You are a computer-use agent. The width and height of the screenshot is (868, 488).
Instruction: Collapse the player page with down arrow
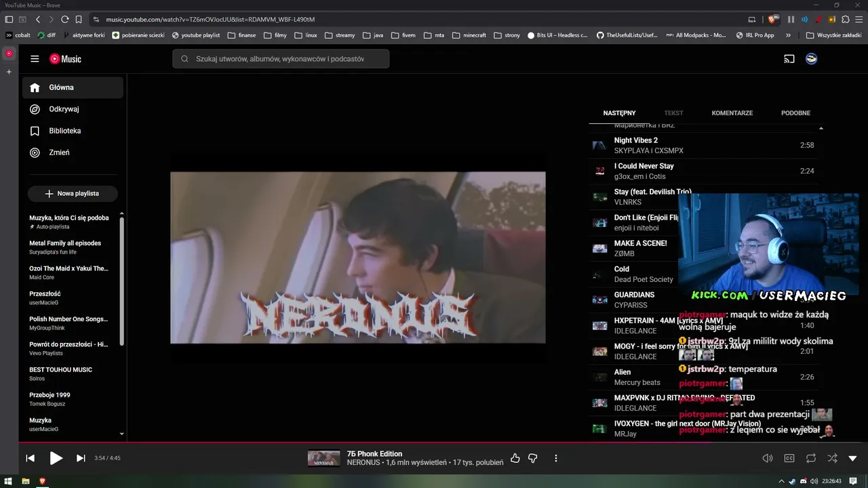853,458
